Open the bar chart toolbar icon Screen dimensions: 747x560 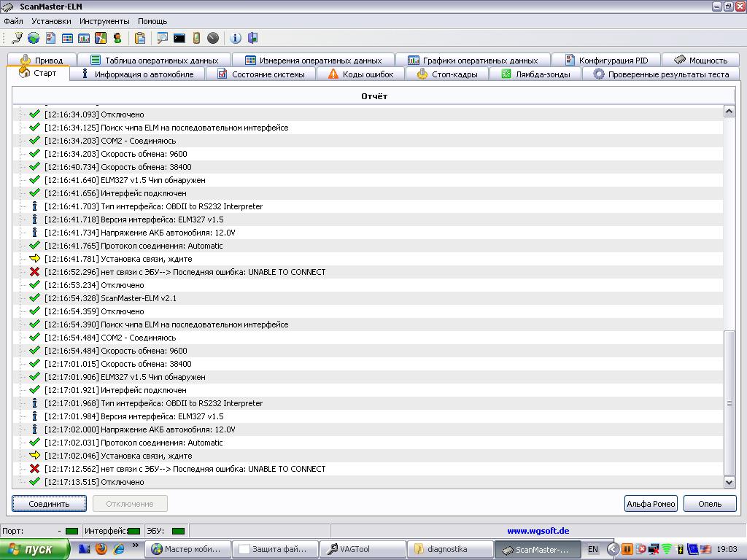(x=84, y=38)
